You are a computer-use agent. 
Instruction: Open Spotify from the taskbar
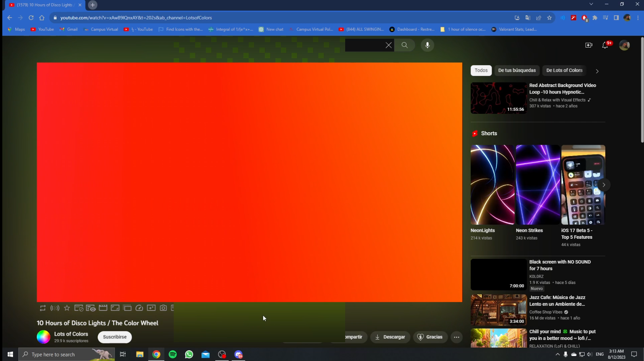pos(173,354)
